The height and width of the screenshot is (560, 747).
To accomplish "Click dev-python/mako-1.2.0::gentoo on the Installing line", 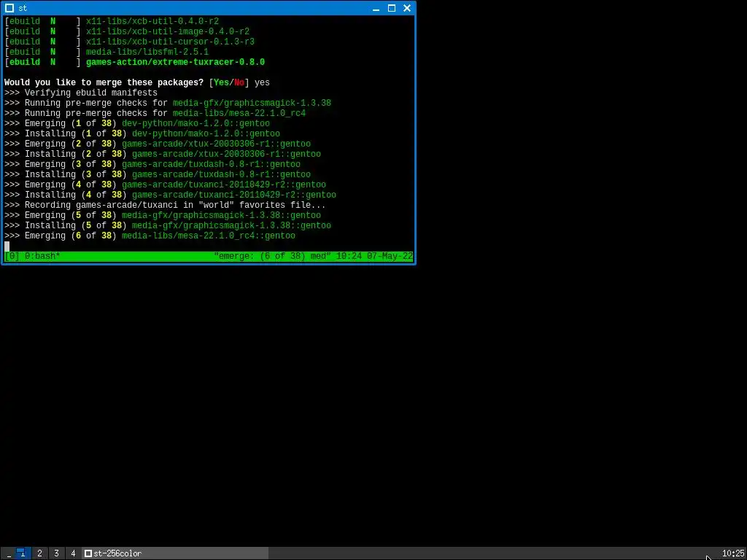I will [206, 133].
